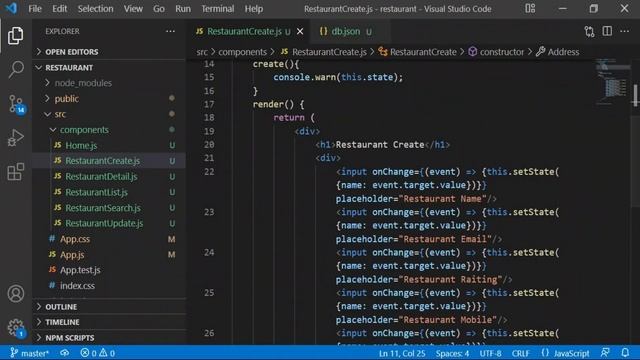
Task: Select RestaurantCreate.js in the file tree
Action: [109, 161]
